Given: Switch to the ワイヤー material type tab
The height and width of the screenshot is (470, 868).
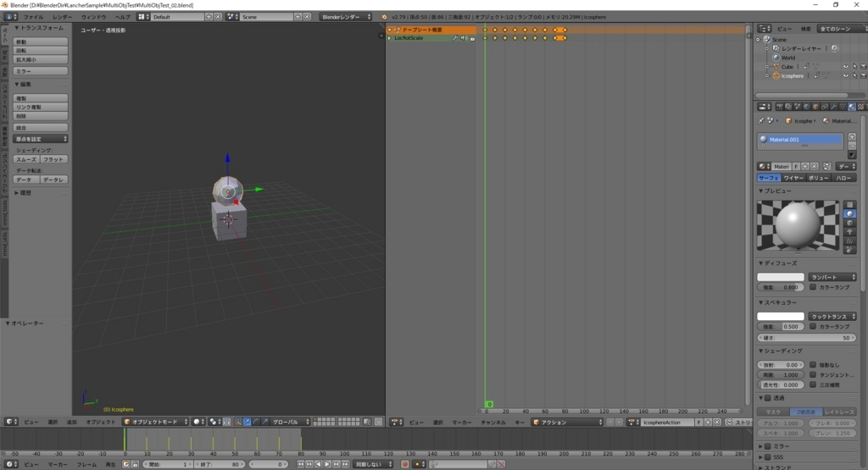Looking at the screenshot, I should point(793,178).
